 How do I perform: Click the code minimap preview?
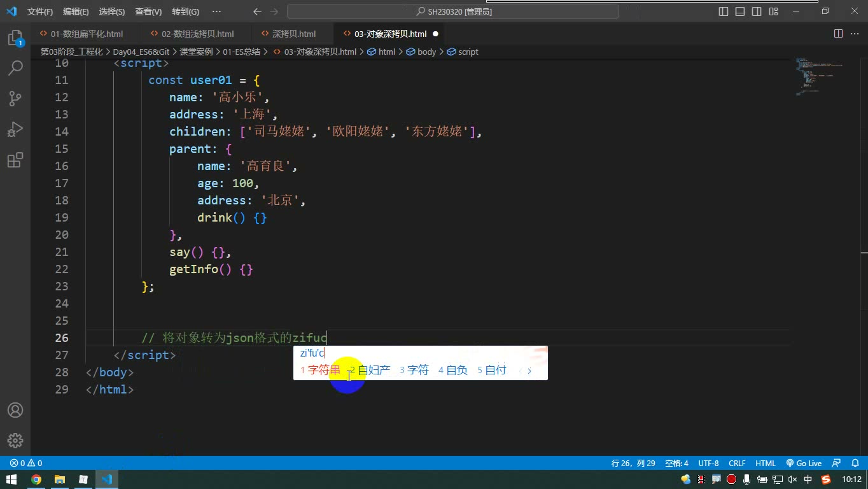[x=820, y=76]
